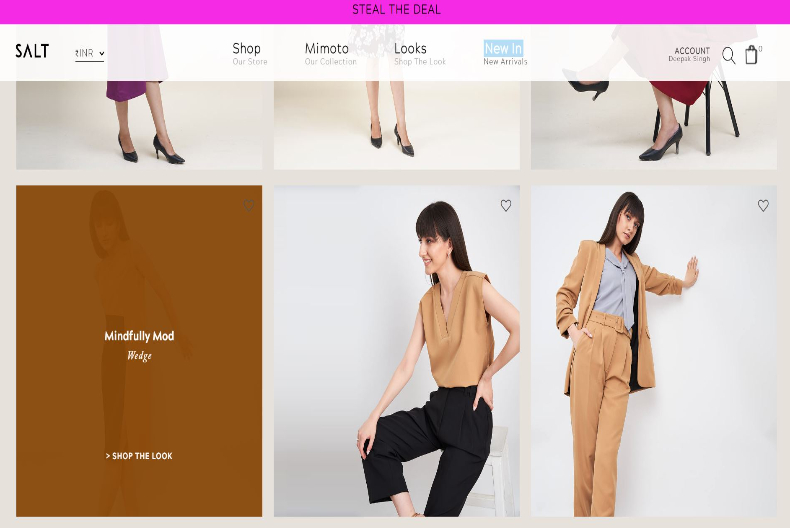Image resolution: width=790 pixels, height=528 pixels.
Task: Click the STEAL THE DEAL banner
Action: pos(396,10)
